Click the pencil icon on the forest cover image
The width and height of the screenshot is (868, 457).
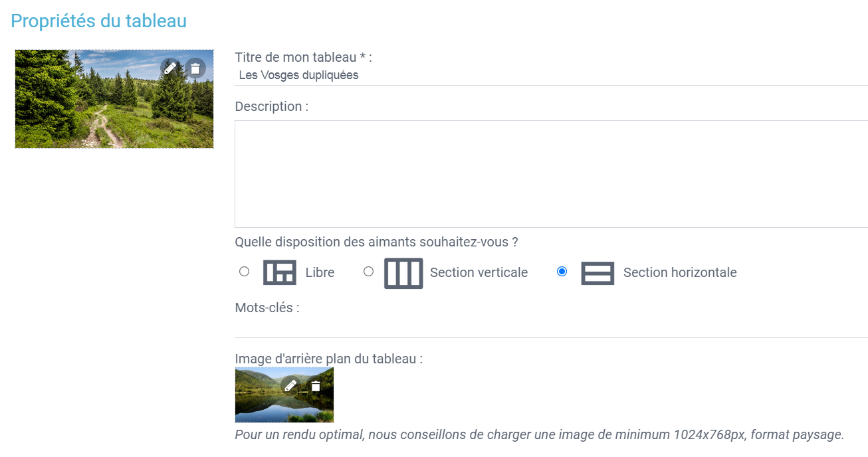tap(169, 68)
